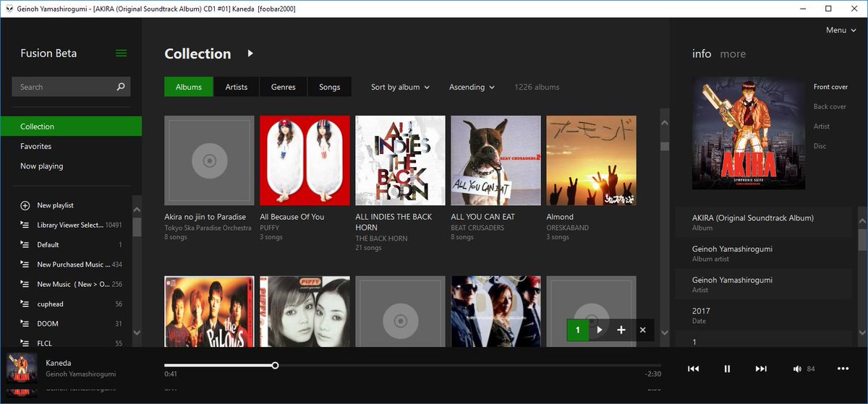868x404 pixels.
Task: Open the Ascending order dropdown
Action: [472, 87]
